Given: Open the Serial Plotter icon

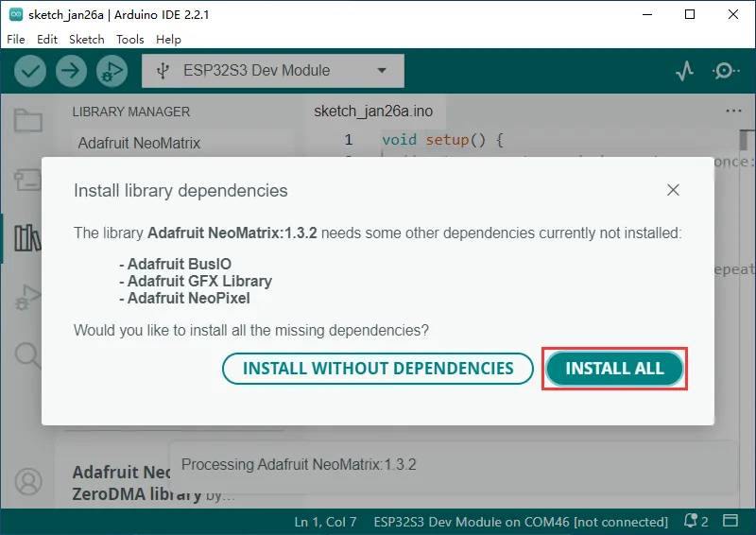Looking at the screenshot, I should coord(685,71).
